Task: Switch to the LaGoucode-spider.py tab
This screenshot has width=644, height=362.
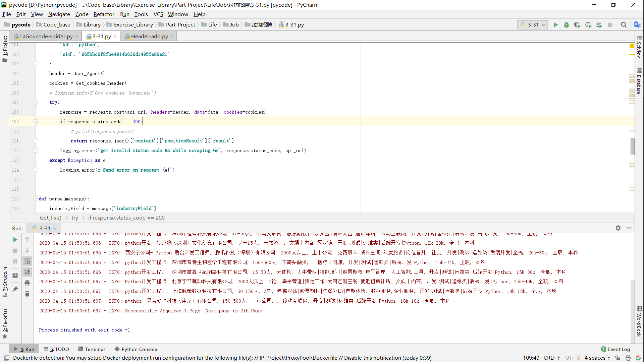Action: click(x=46, y=37)
